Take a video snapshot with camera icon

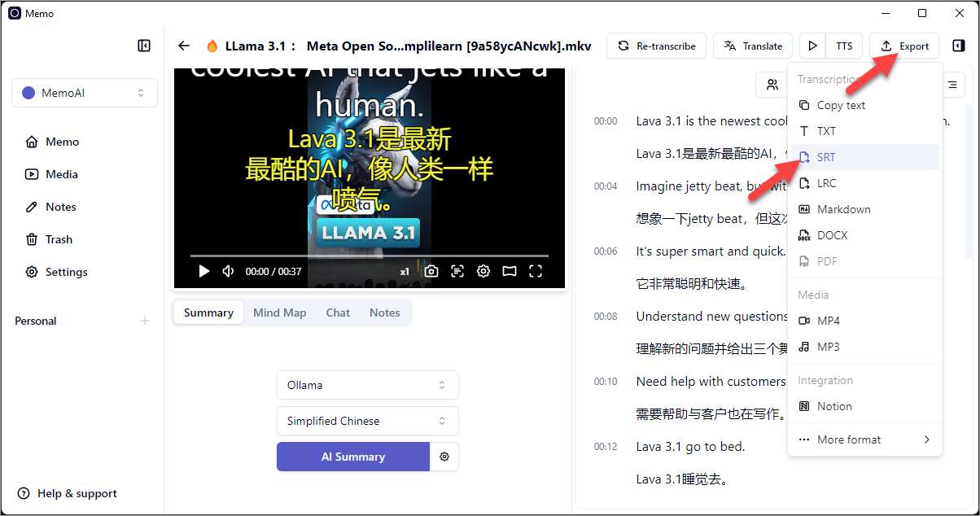(x=431, y=271)
